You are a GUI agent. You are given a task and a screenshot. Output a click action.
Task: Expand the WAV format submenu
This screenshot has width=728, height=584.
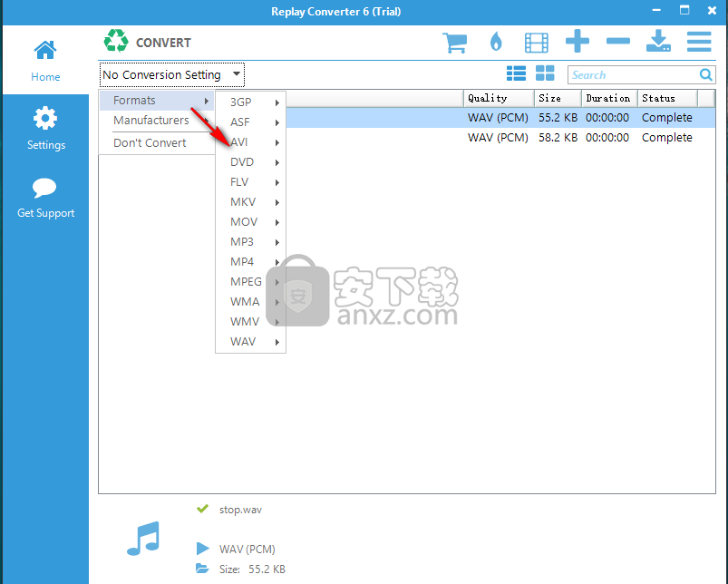pyautogui.click(x=251, y=342)
